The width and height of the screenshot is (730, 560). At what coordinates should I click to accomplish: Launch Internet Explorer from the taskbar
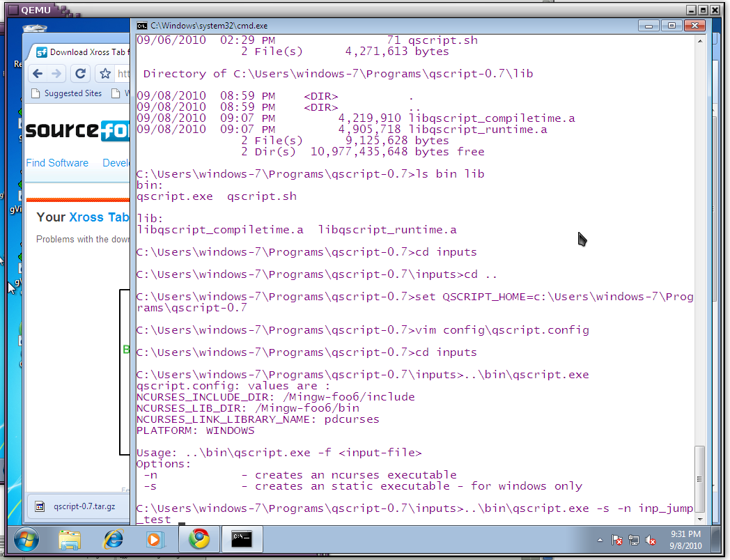pos(113,539)
